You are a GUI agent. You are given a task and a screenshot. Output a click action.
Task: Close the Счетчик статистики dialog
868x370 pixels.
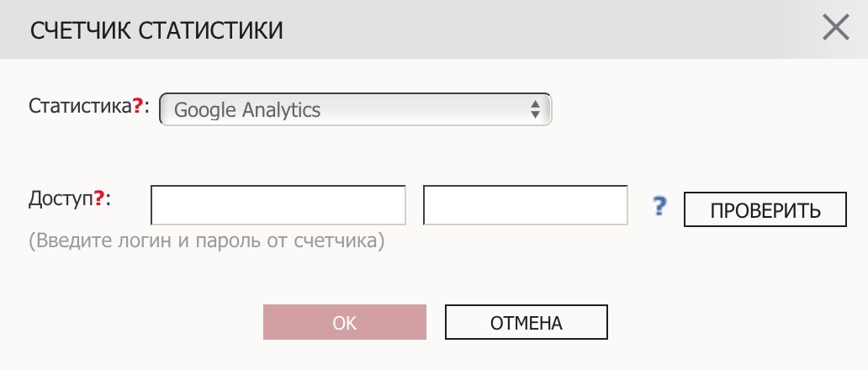click(835, 28)
